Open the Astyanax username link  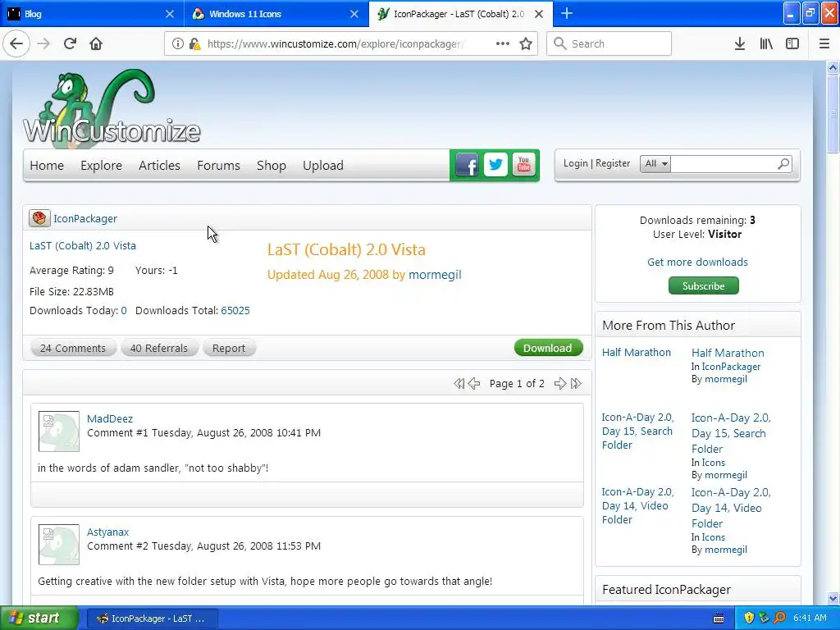tap(107, 532)
